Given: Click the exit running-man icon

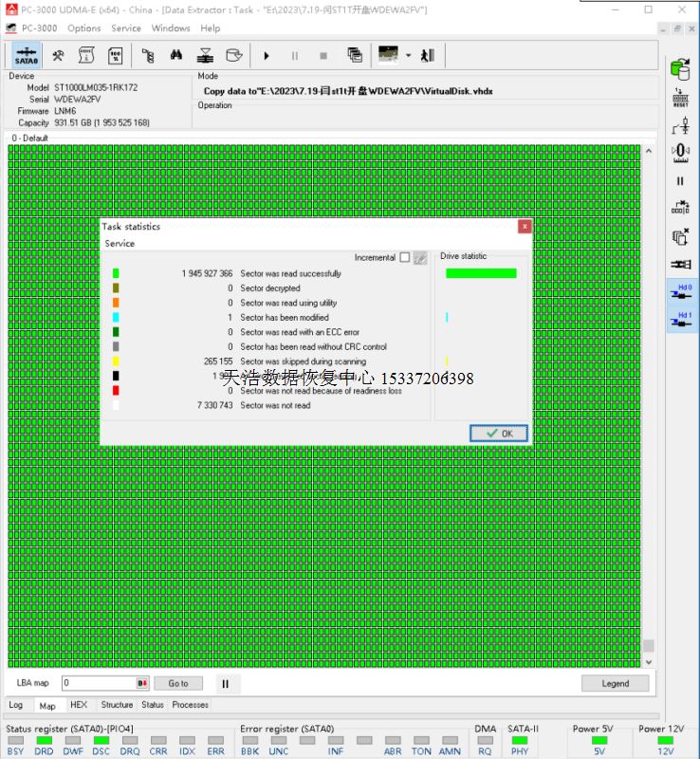Looking at the screenshot, I should (428, 56).
